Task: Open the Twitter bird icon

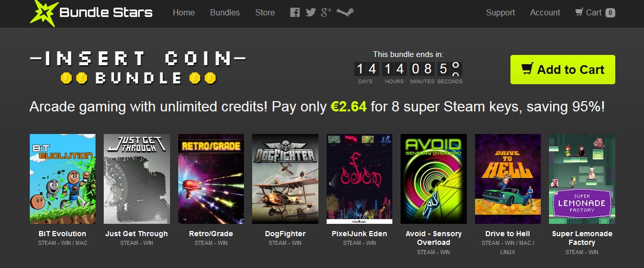Action: coord(310,12)
